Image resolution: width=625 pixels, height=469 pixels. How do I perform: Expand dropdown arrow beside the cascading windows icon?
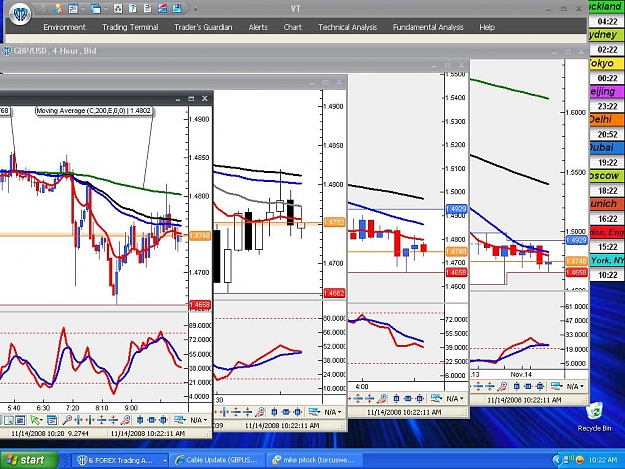(x=106, y=9)
